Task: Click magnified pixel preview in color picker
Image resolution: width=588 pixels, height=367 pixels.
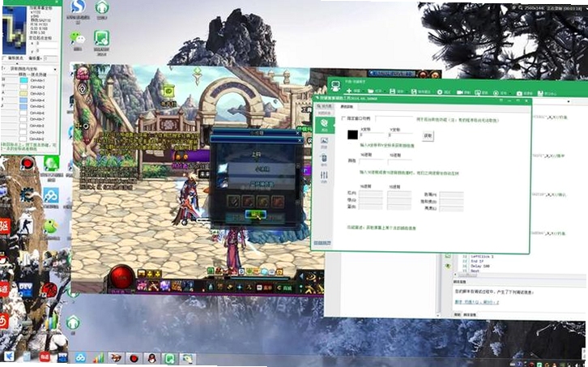Action: [15, 31]
